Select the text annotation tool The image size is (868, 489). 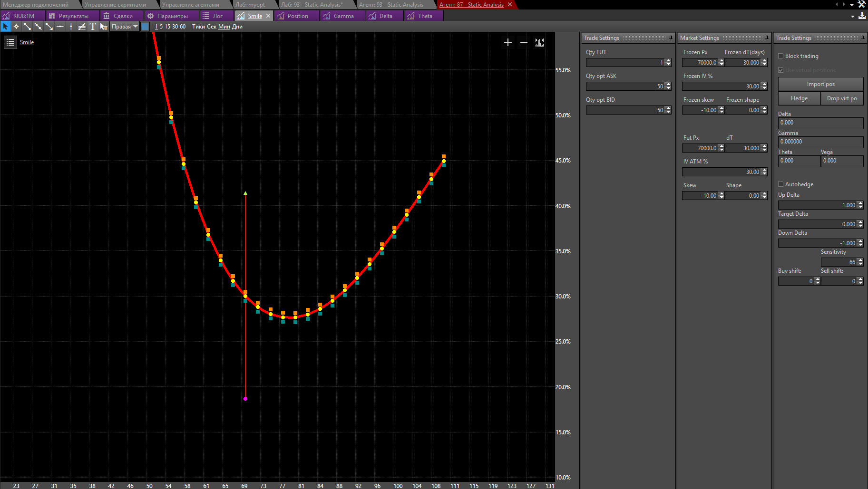[93, 27]
